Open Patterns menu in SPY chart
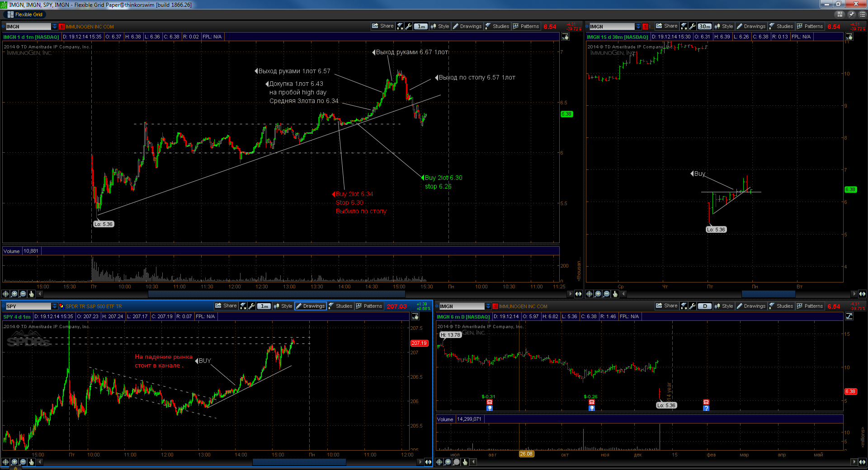The width and height of the screenshot is (868, 470). click(x=369, y=306)
